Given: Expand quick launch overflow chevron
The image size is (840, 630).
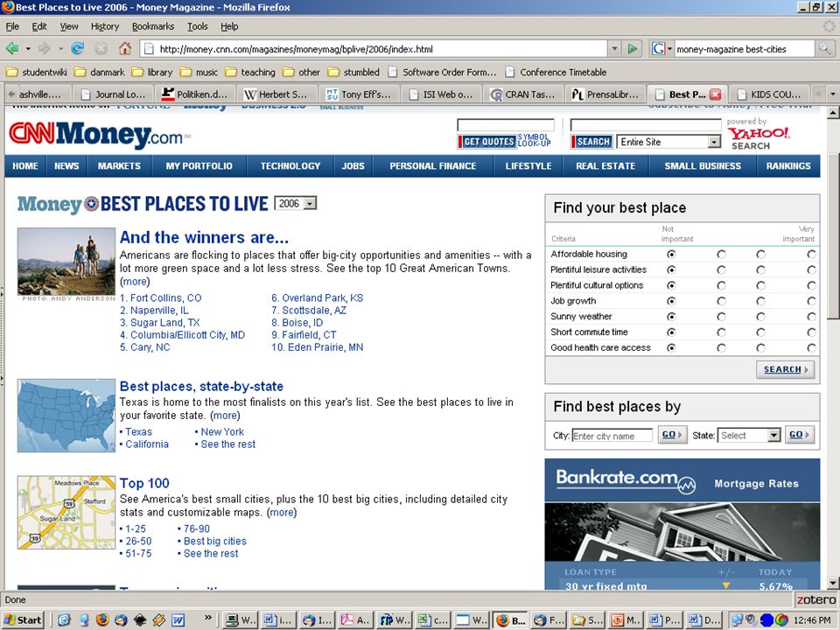Looking at the screenshot, I should coord(208,618).
